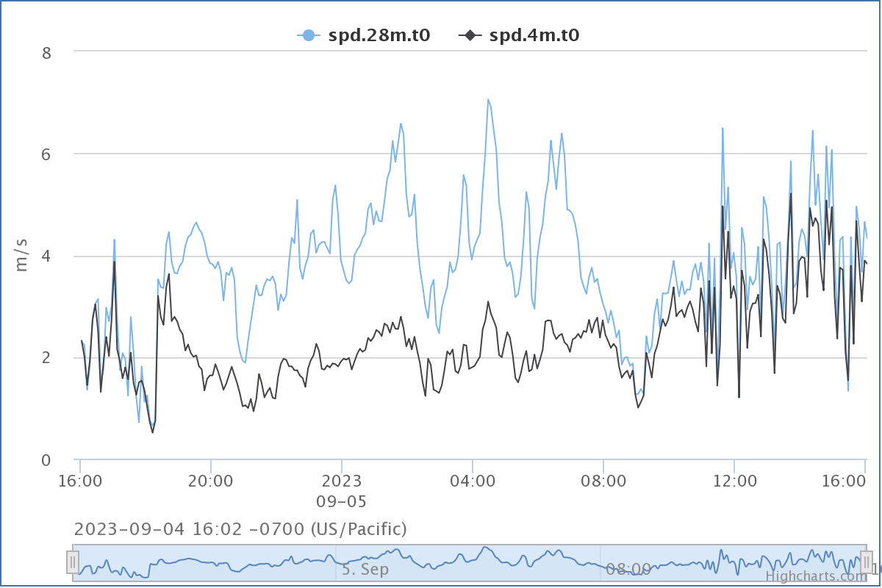Click the '2023 09-05' midnight axis label

(x=341, y=491)
